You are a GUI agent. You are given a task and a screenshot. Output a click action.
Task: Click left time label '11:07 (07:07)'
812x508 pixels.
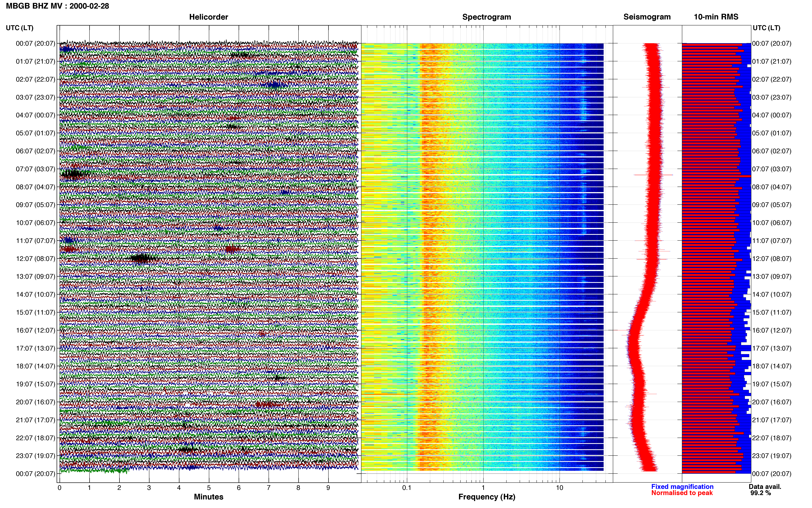click(35, 240)
